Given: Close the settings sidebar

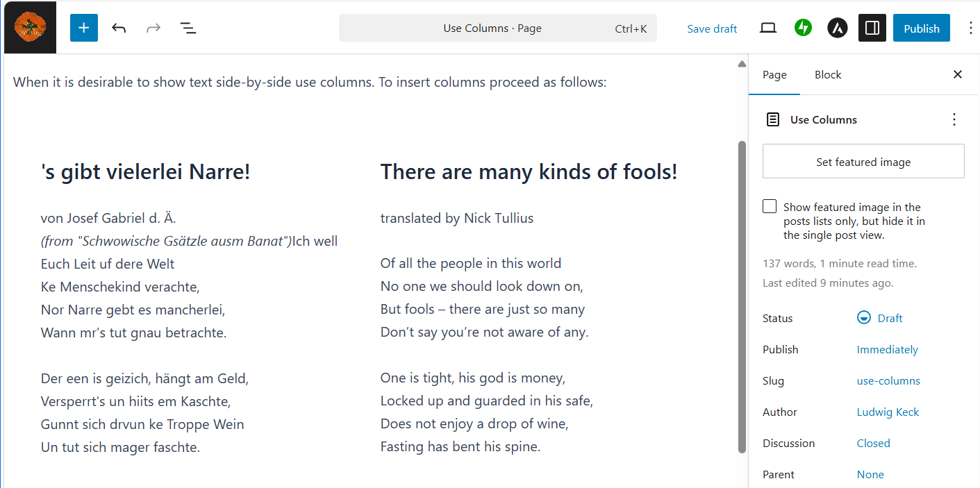Looking at the screenshot, I should point(958,74).
